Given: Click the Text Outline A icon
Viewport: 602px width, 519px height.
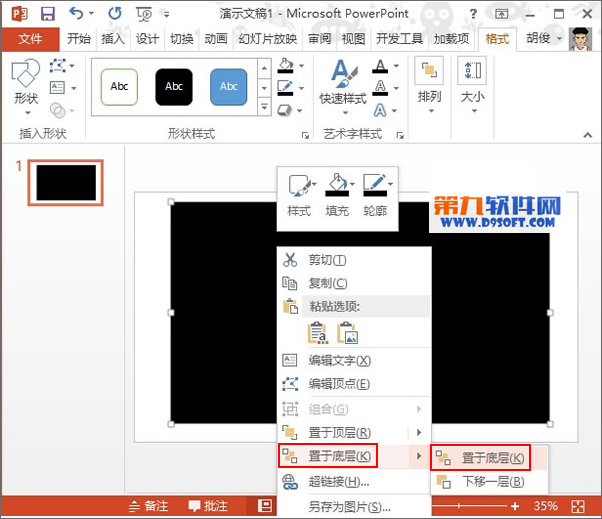Looking at the screenshot, I should (380, 88).
